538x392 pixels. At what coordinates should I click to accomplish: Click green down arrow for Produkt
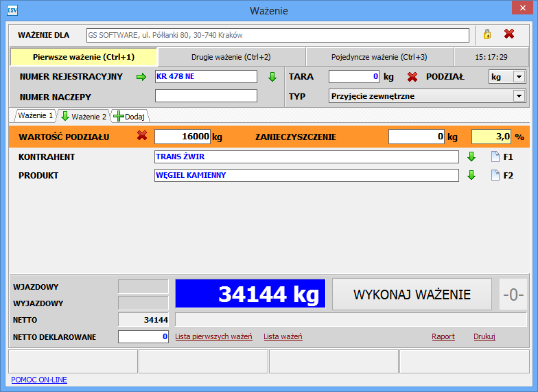(x=471, y=175)
